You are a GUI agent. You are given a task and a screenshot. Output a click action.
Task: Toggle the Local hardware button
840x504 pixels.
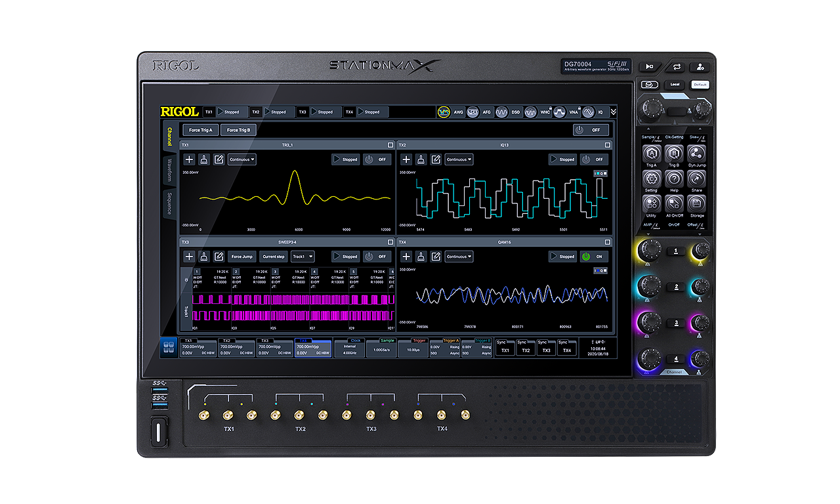(675, 85)
